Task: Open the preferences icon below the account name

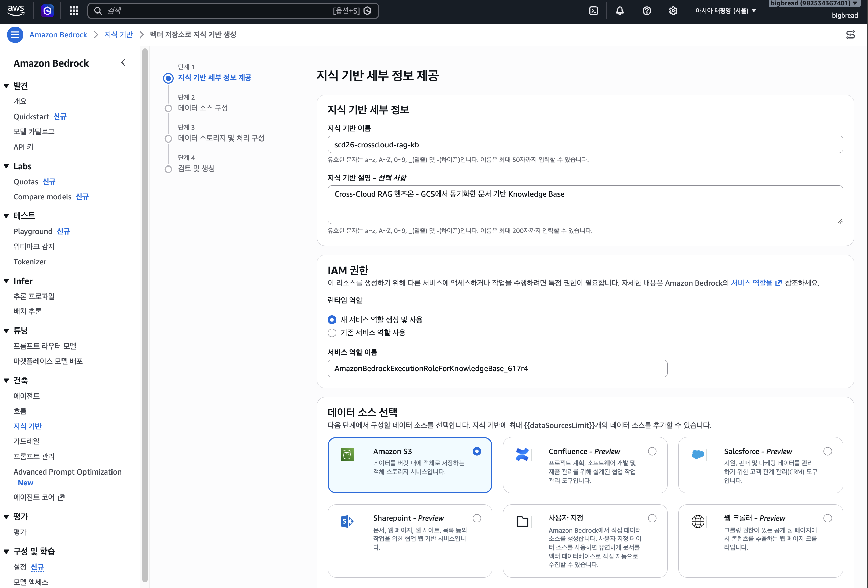Action: pos(850,35)
